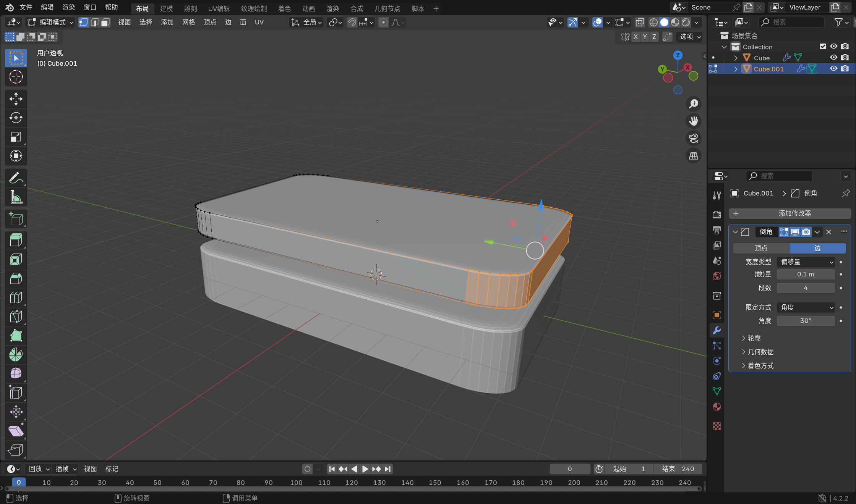The width and height of the screenshot is (856, 504).
Task: Activate the Measure tool
Action: tap(16, 197)
